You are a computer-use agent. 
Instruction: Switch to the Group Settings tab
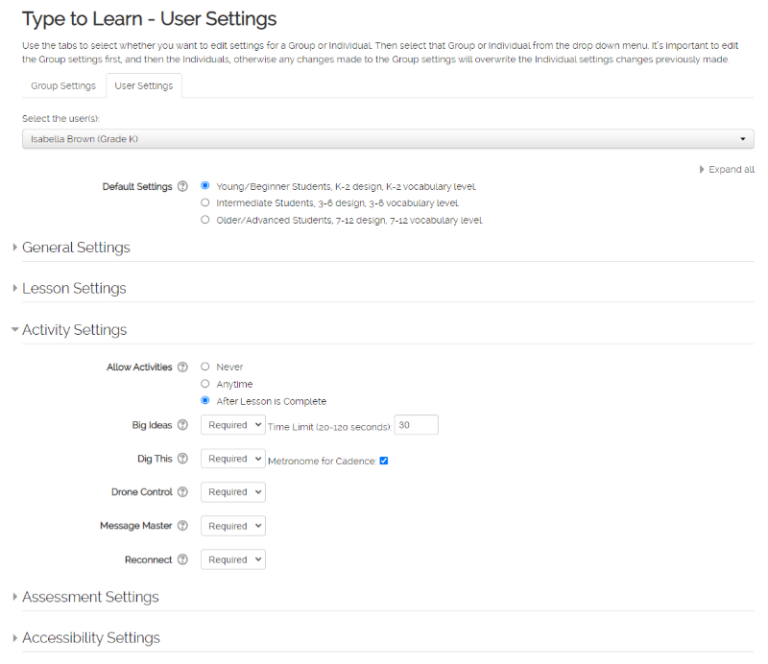(63, 86)
